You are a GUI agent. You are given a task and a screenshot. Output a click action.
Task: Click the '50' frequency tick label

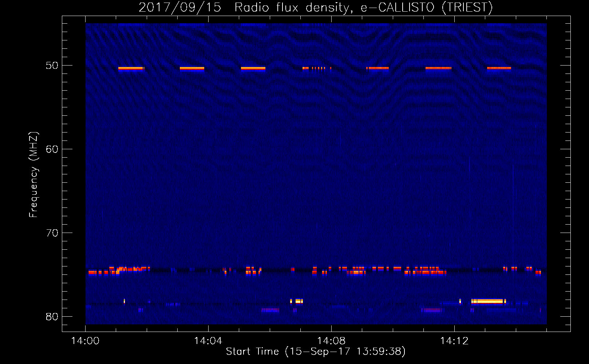(x=52, y=66)
